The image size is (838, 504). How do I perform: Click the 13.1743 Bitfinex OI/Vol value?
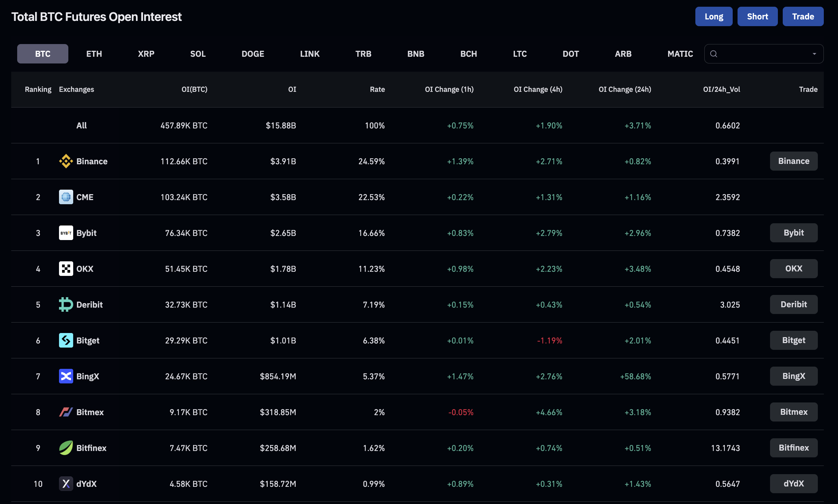[725, 448]
